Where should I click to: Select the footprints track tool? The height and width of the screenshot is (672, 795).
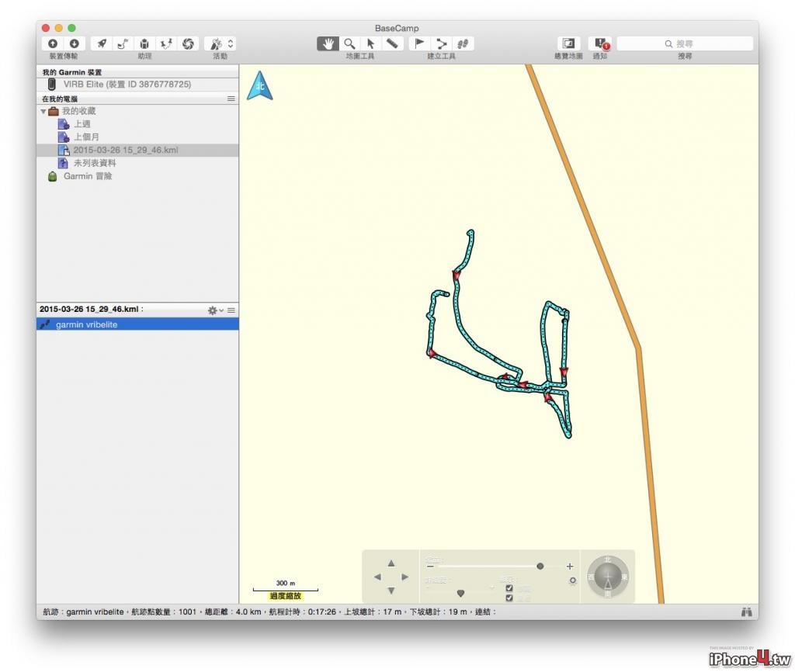[463, 44]
